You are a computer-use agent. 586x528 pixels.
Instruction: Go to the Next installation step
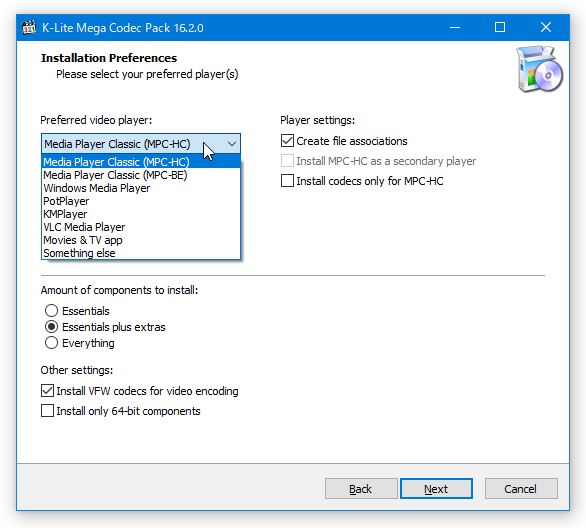point(436,489)
